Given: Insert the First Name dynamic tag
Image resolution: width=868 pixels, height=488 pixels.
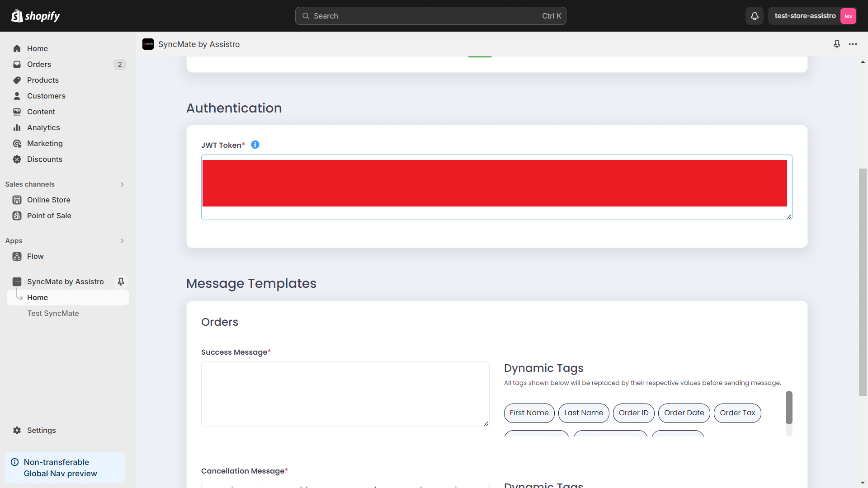Looking at the screenshot, I should 529,413.
